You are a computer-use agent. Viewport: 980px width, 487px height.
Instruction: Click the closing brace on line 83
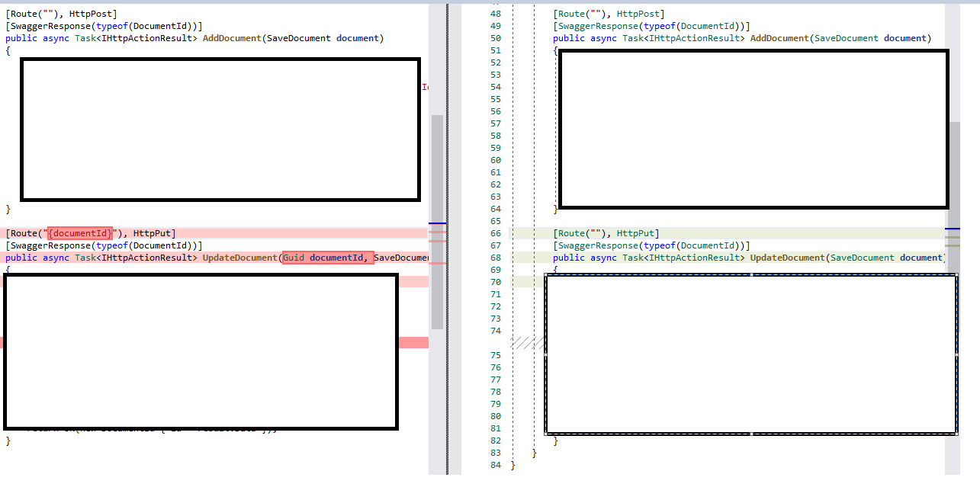pyautogui.click(x=534, y=452)
